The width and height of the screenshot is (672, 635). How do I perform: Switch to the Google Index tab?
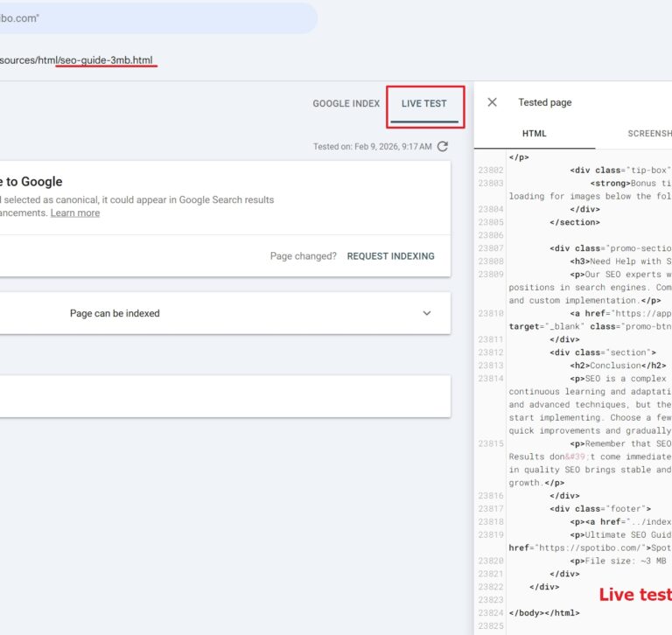click(x=346, y=103)
